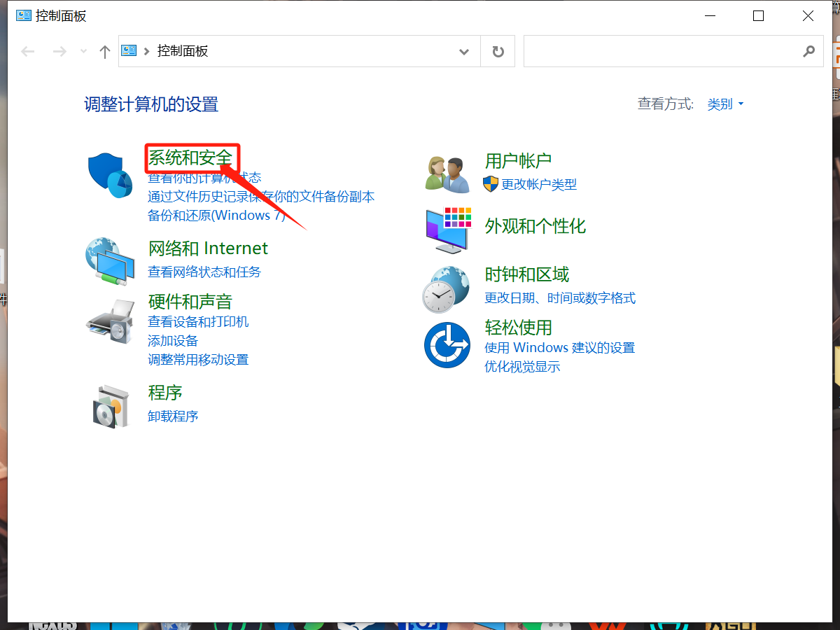Open 备份和还原(Windows 7) link
This screenshot has width=840, height=630.
(216, 216)
